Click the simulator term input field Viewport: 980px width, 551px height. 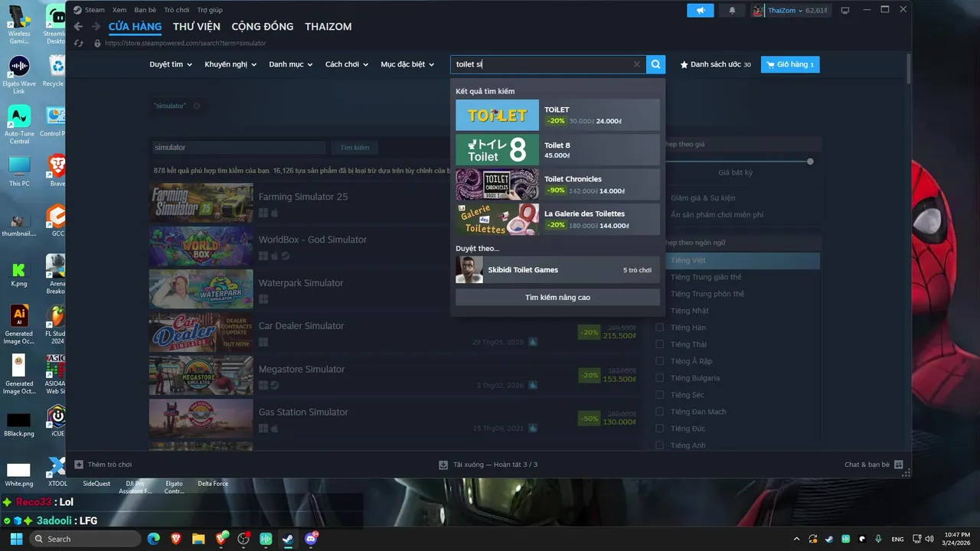(x=238, y=147)
